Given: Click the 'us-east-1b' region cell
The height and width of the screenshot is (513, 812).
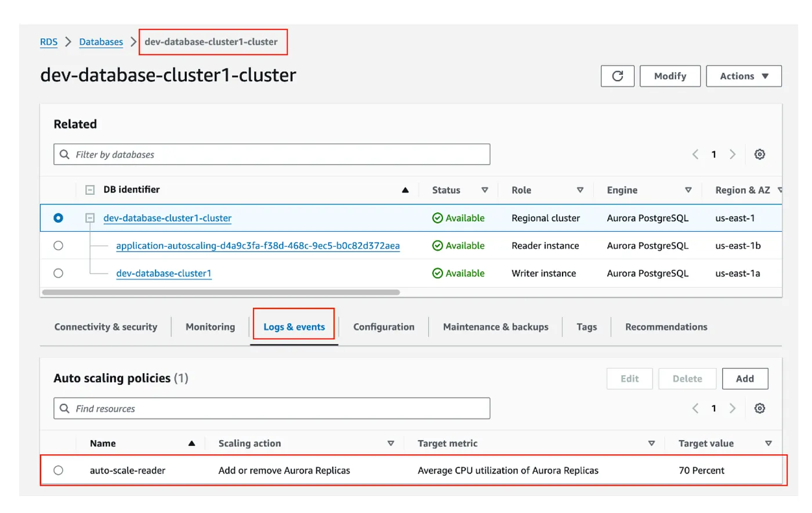Looking at the screenshot, I should click(738, 246).
